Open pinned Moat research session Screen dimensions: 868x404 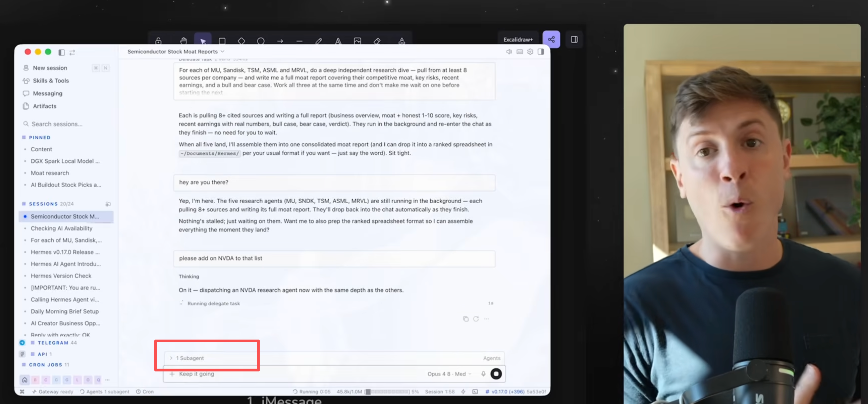[x=66, y=173]
